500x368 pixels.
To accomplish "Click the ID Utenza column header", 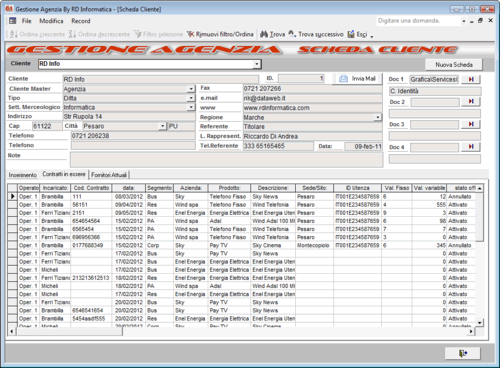I will pyautogui.click(x=357, y=188).
